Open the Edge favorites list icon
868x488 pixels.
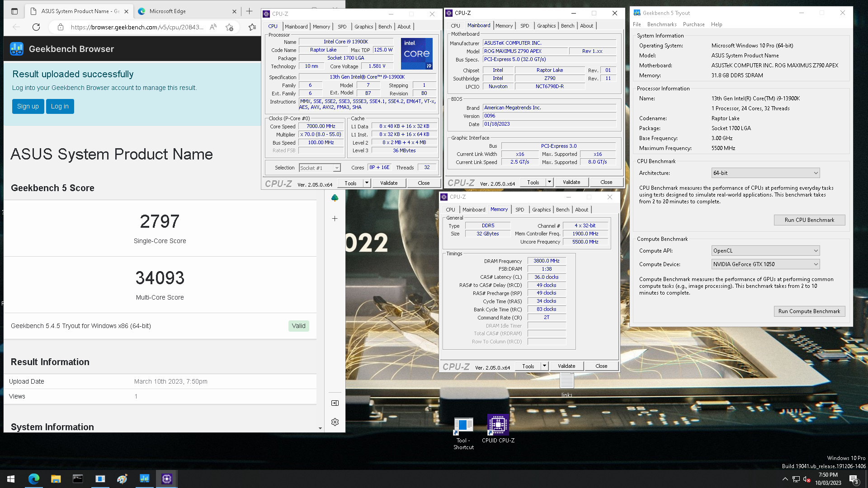[x=252, y=27]
